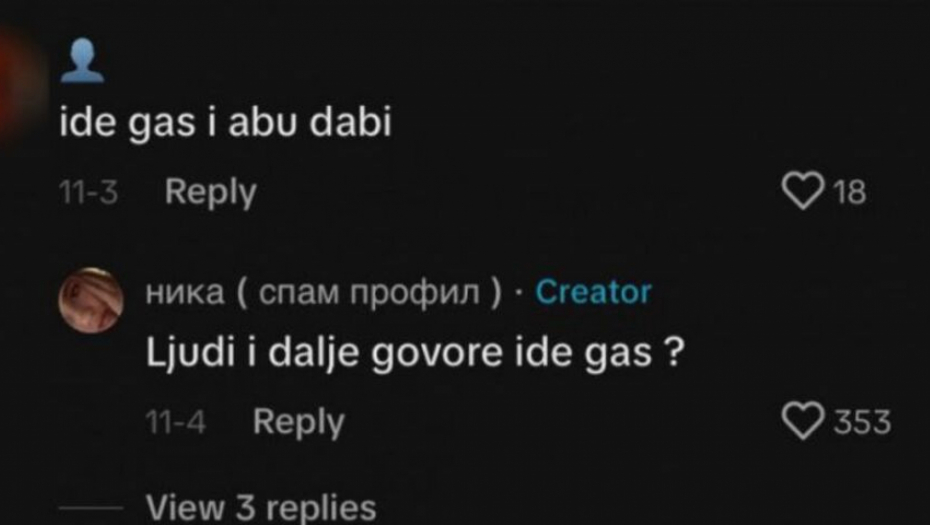
Task: Like the 'ide gas i abu dabi' comment
Action: [x=802, y=191]
